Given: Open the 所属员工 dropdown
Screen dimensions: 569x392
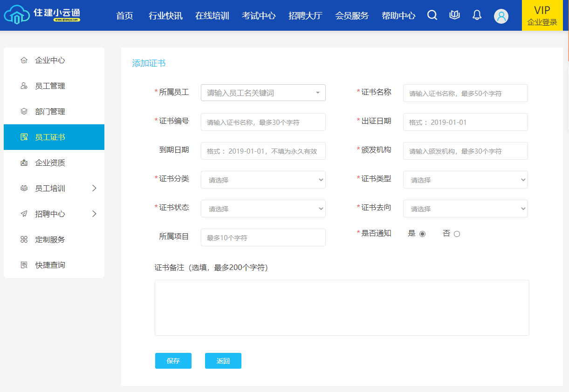Looking at the screenshot, I should [263, 93].
